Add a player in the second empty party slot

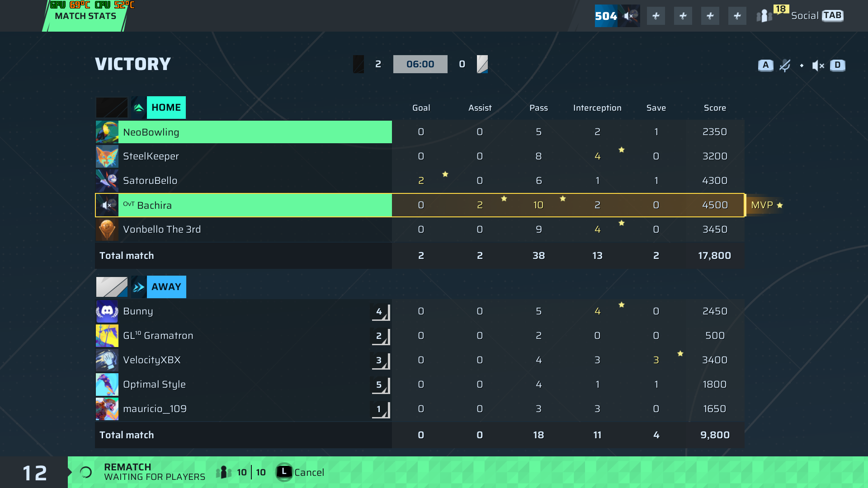click(683, 16)
